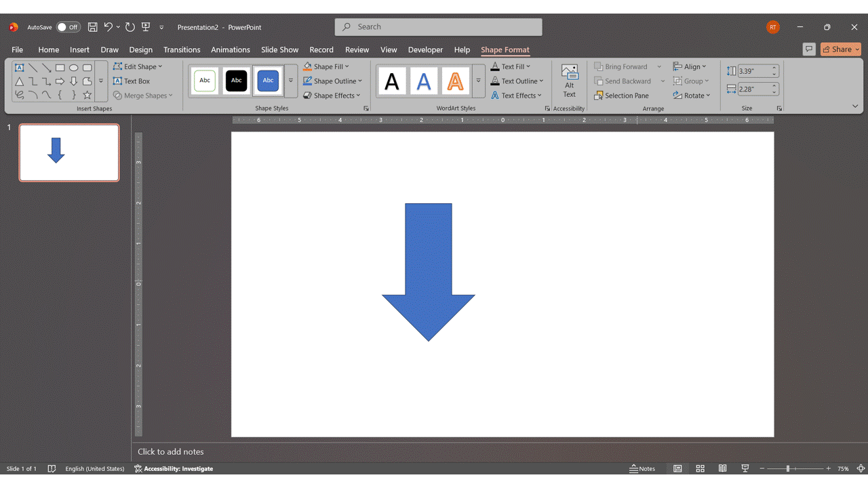
Task: Click Accessibility: Investigate in status bar
Action: [174, 468]
